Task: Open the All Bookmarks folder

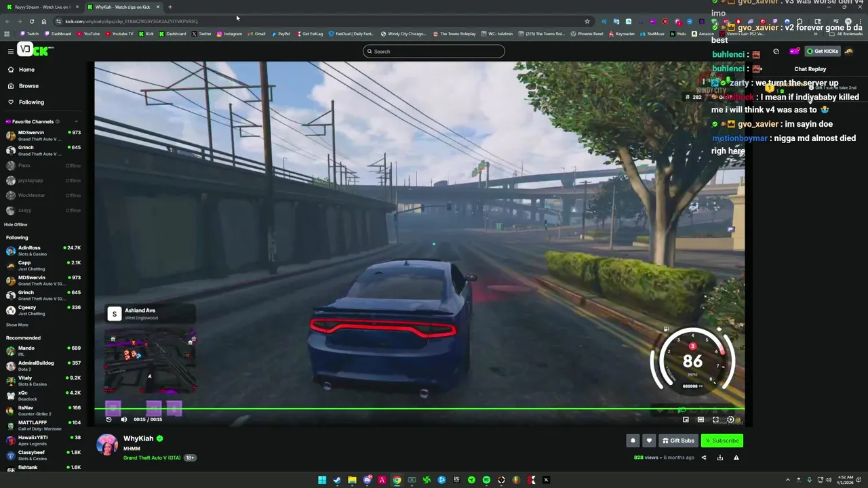Action: (846, 34)
